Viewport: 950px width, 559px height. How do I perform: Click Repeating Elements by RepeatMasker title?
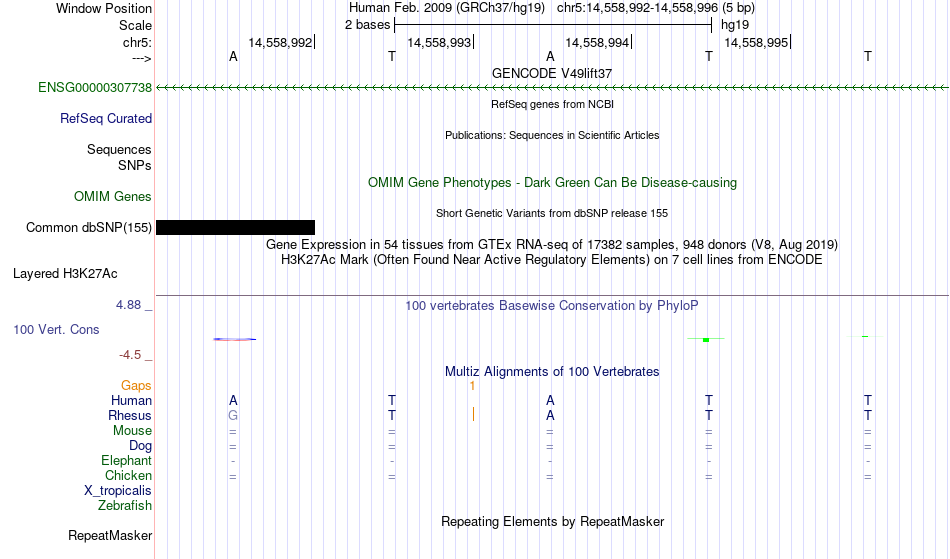[553, 522]
